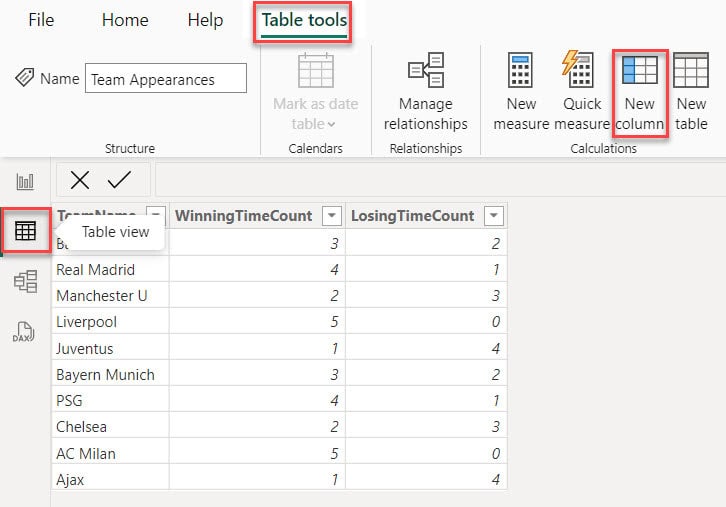Open the DAX query view icon

pyautogui.click(x=24, y=332)
